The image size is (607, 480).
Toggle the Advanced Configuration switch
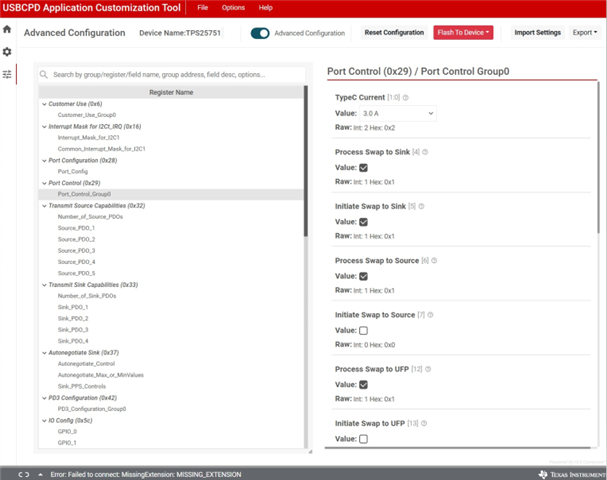(x=260, y=33)
